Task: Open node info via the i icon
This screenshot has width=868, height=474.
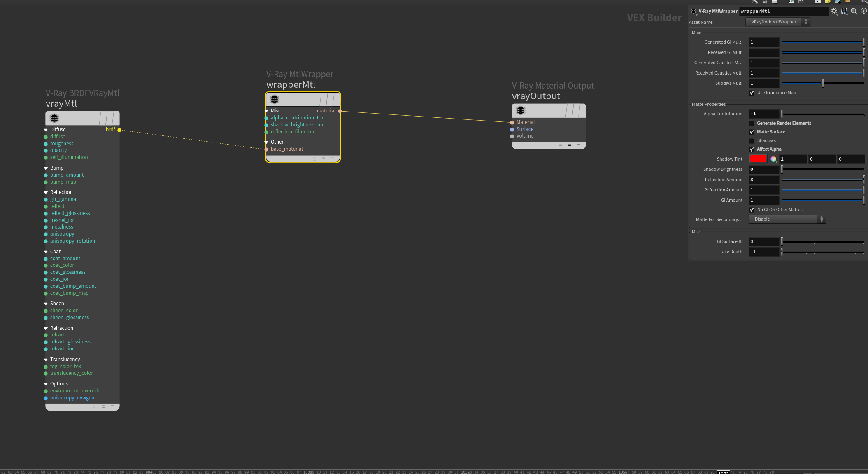Action: coord(863,11)
